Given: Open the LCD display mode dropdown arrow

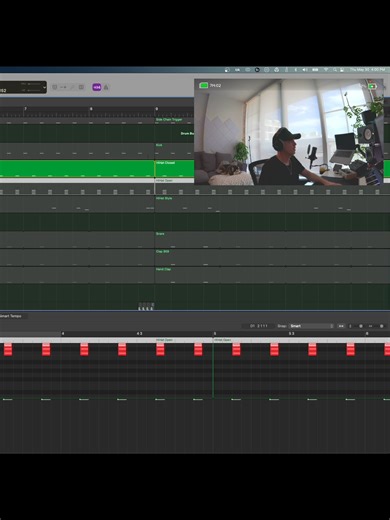Looking at the screenshot, I should (44, 87).
